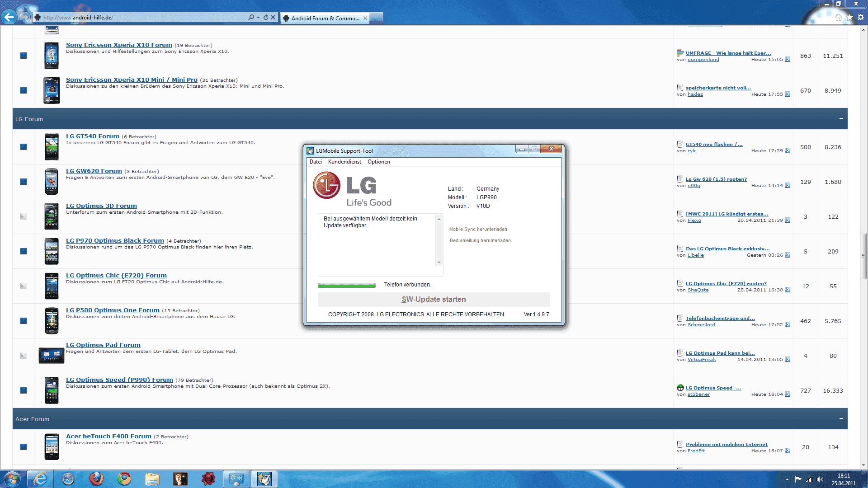Click the Gears of War skull taskbar icon
Image resolution: width=868 pixels, height=488 pixels.
tap(208, 479)
